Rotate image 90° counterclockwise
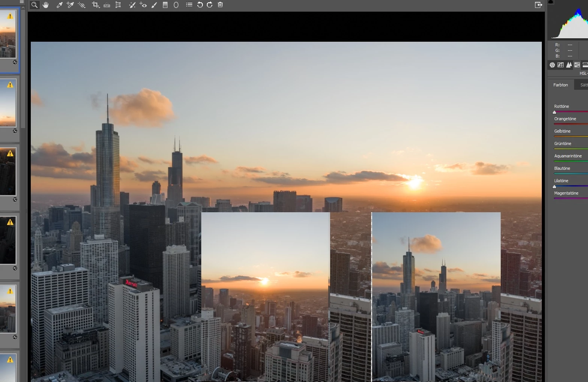Viewport: 588px width, 382px height. (200, 5)
